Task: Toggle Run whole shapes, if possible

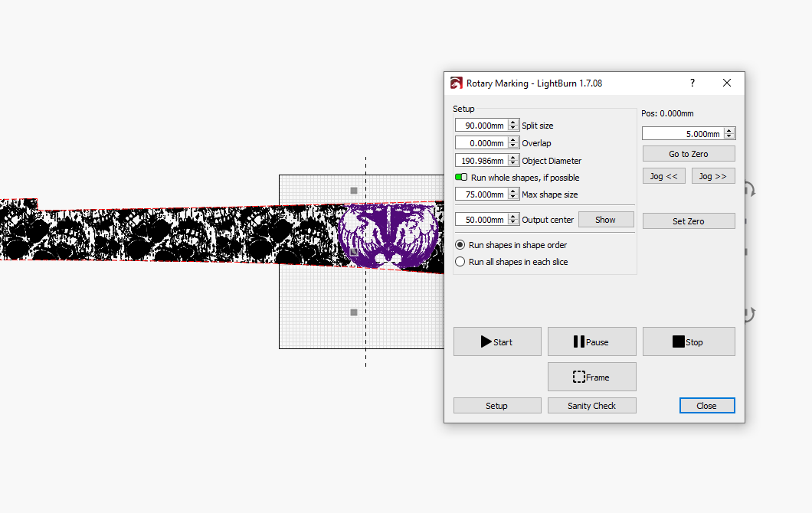Action: click(x=461, y=177)
